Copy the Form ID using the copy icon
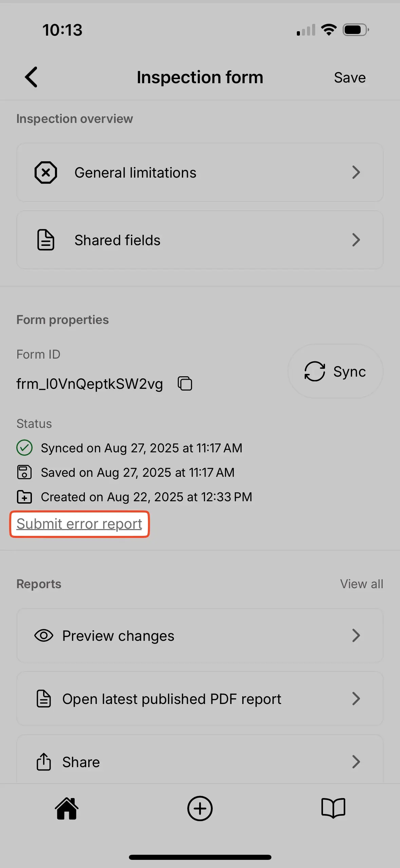This screenshot has height=868, width=400. [185, 383]
